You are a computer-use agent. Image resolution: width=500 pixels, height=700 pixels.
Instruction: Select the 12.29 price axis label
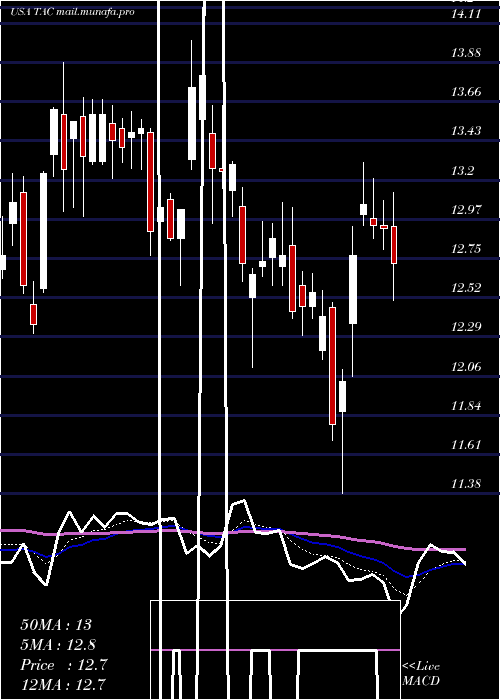point(466,327)
